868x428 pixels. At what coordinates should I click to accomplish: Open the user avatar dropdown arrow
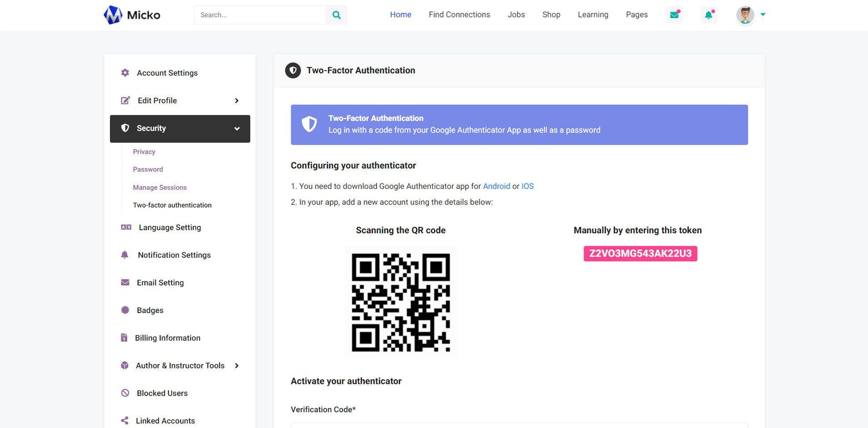763,15
